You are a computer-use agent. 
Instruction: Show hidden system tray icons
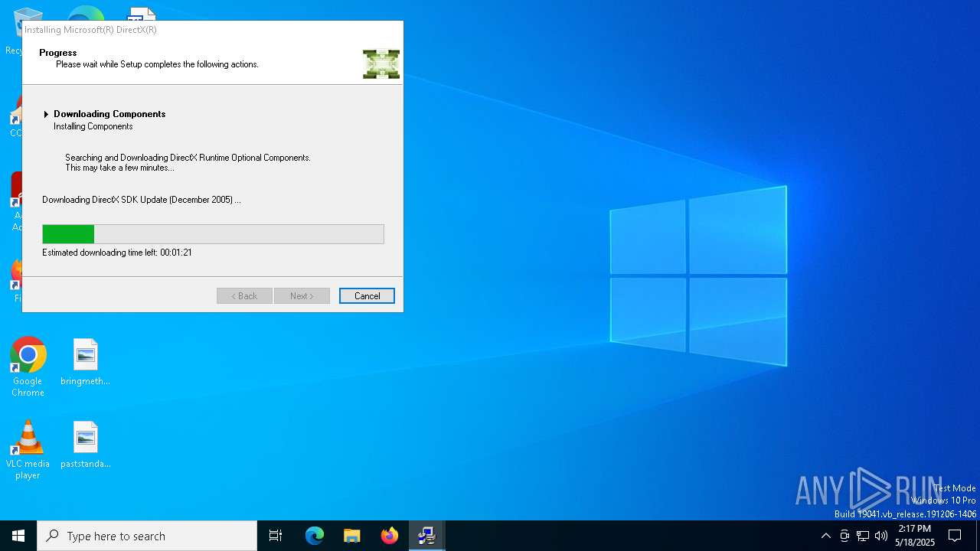825,536
